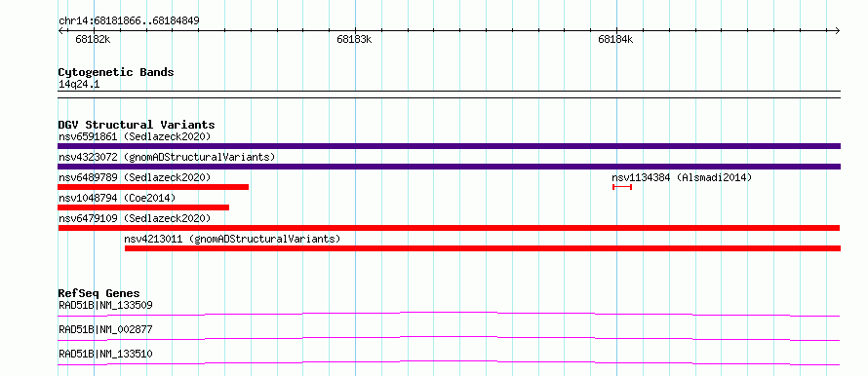868x376 pixels.
Task: Open variant nsv1048794 (Coe2014) label
Action: 117,198
